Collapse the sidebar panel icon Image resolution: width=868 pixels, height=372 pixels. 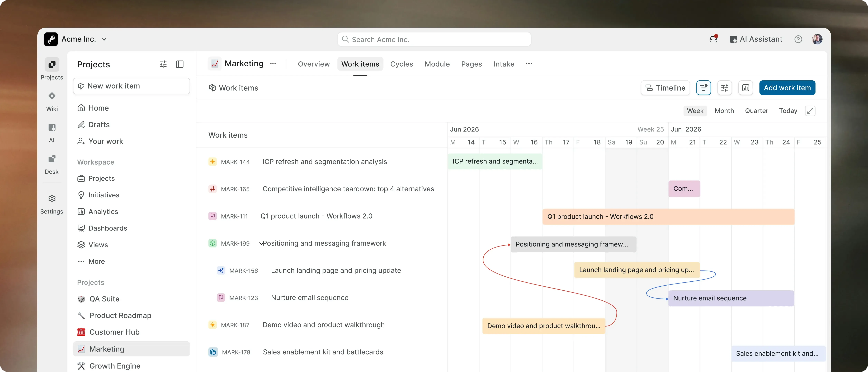click(x=180, y=64)
